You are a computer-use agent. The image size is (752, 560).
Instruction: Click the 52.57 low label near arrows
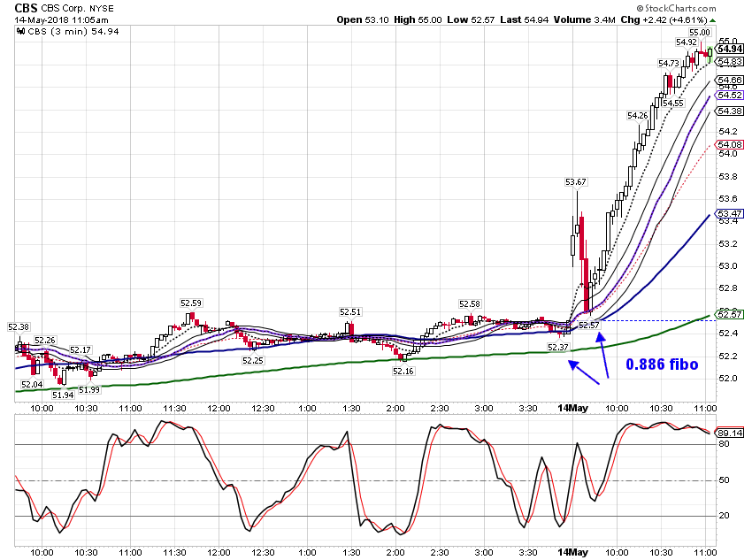(x=588, y=325)
